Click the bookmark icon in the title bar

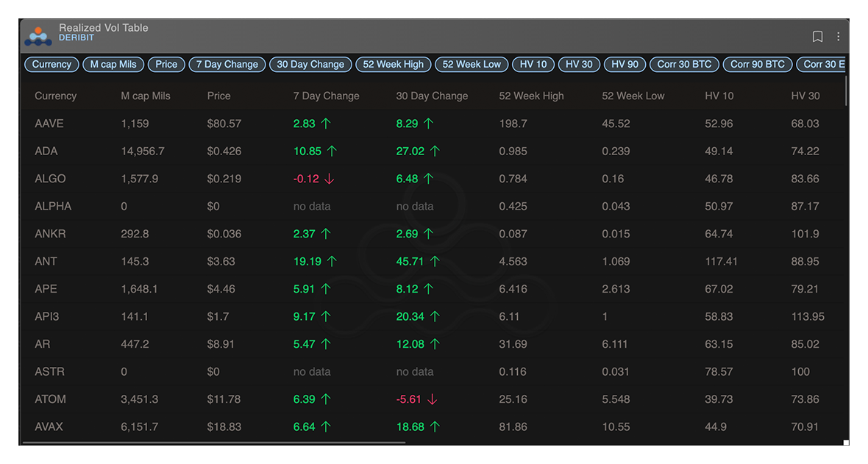tap(817, 36)
